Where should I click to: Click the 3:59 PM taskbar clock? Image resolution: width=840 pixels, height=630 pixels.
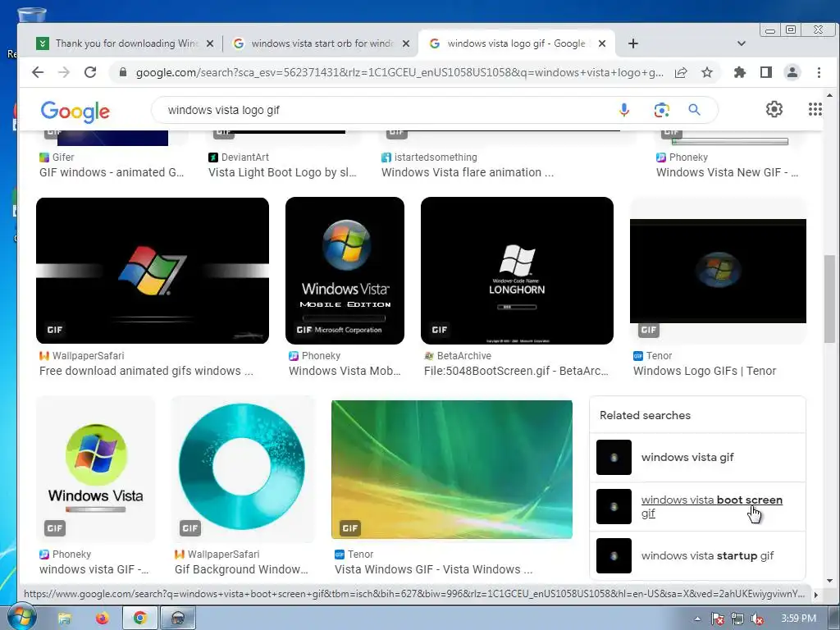click(x=798, y=619)
